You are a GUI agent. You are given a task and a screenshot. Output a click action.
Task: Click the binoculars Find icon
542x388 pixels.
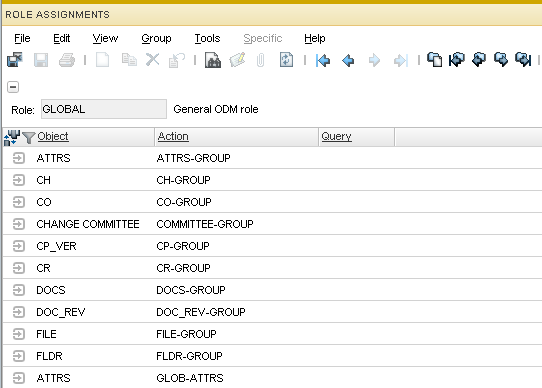pyautogui.click(x=213, y=60)
